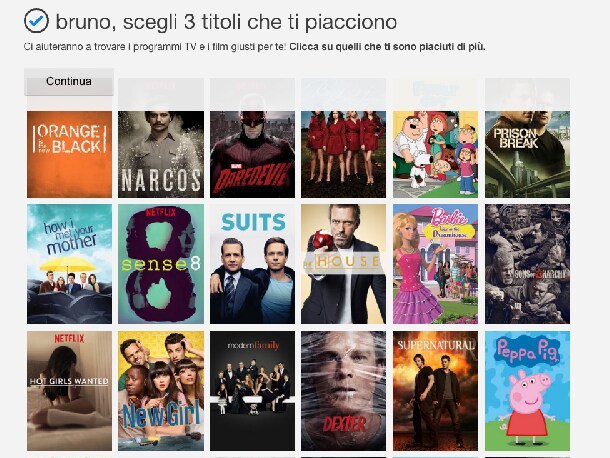
Task: Select the Hot Girls Wanted poster
Action: [x=69, y=391]
